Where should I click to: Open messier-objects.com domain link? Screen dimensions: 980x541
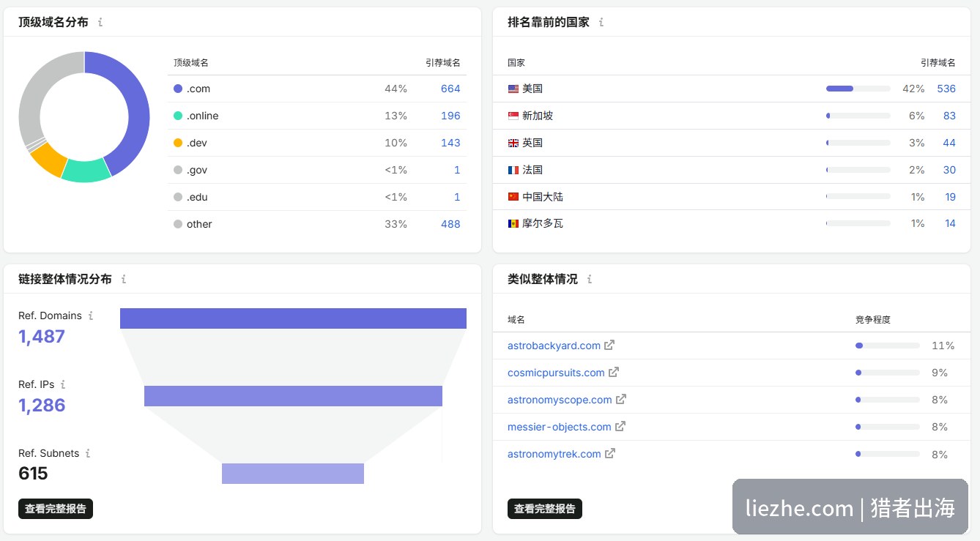(560, 427)
